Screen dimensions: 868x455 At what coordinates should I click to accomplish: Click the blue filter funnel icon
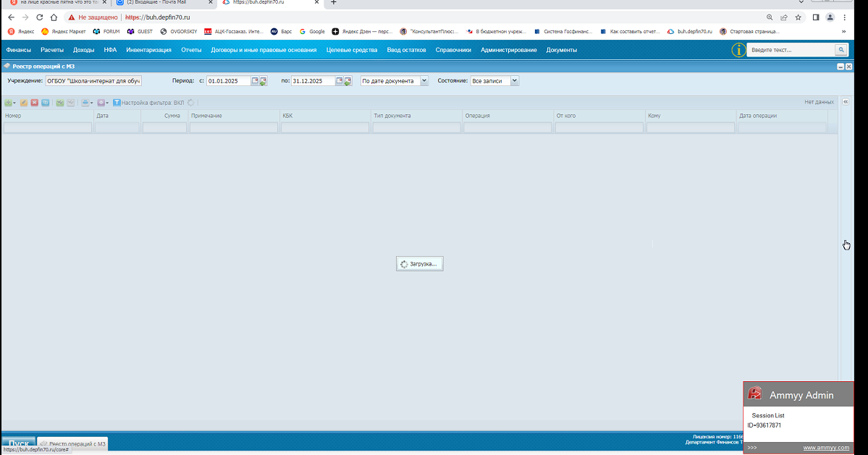[x=117, y=103]
